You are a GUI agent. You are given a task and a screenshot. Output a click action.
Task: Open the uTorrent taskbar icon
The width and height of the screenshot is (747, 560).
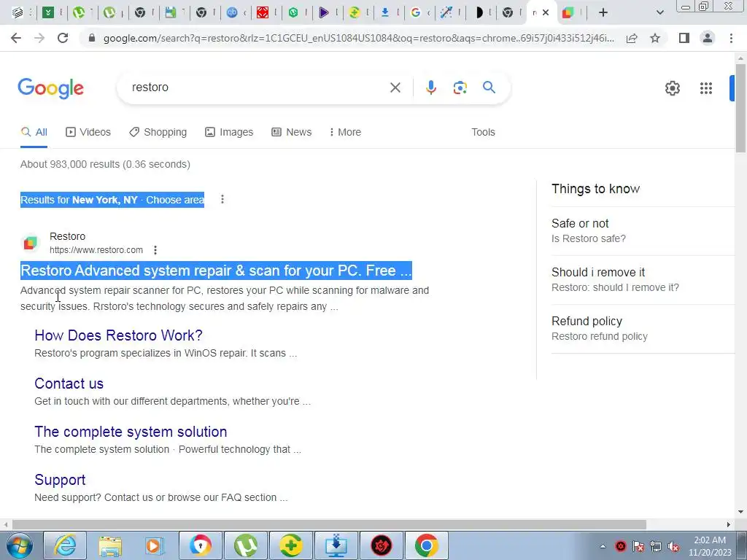click(x=245, y=545)
